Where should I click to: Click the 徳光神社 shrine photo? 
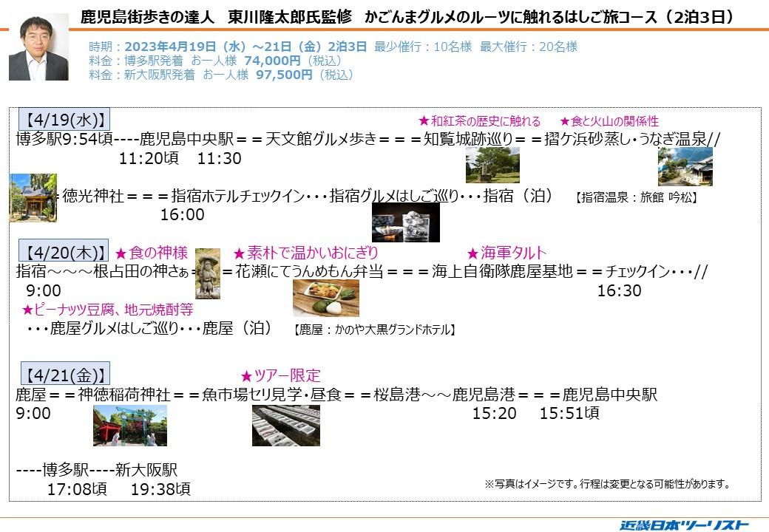tap(33, 197)
